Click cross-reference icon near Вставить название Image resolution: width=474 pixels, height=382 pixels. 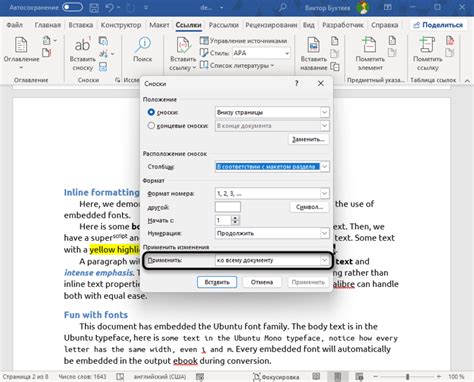(x=335, y=66)
